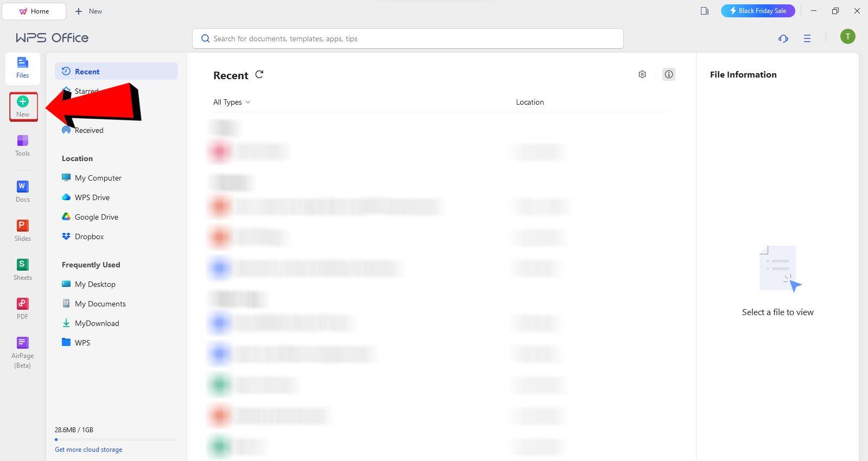Screen dimensions: 868x461
Task: Refresh the Recent file list
Action: click(x=259, y=75)
